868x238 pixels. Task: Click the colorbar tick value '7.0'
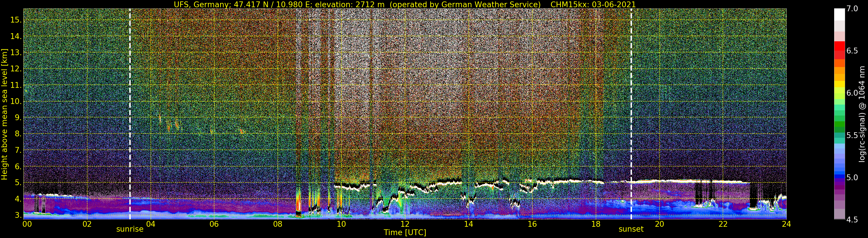(x=852, y=9)
